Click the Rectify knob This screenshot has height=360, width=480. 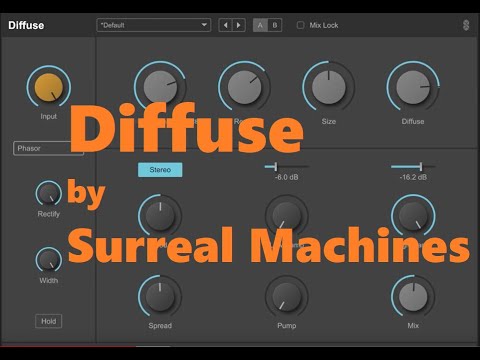(x=49, y=193)
